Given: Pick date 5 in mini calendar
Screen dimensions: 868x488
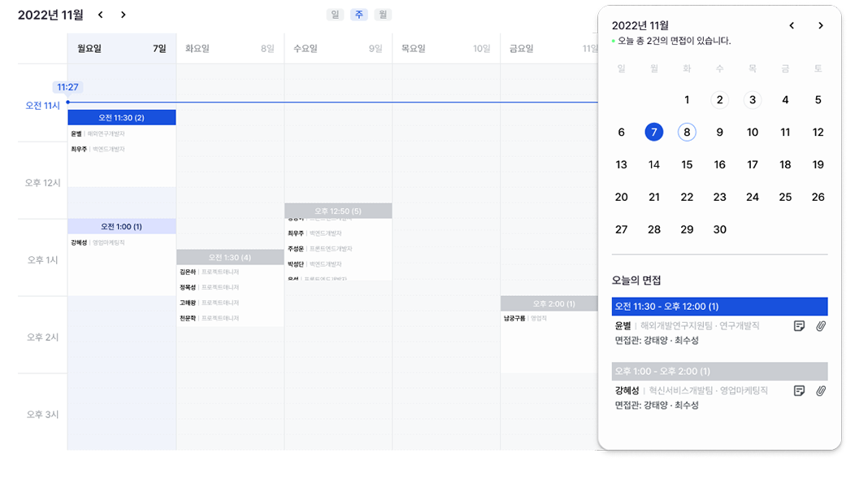Looking at the screenshot, I should click(818, 100).
